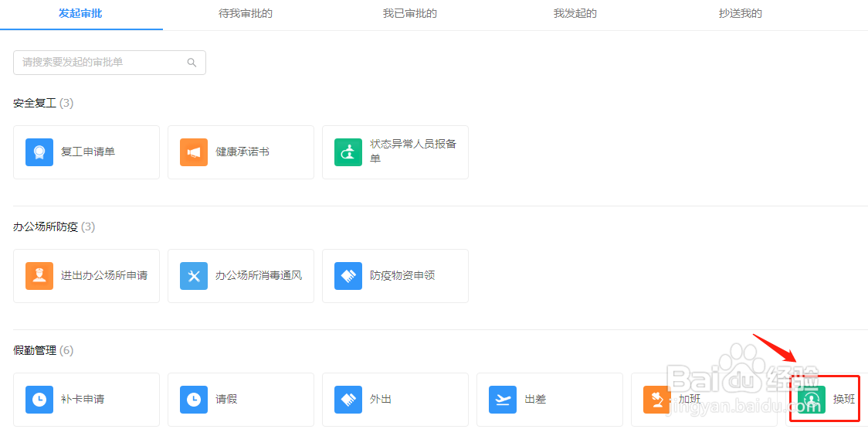
Task: Click the search magnifier icon
Action: tap(192, 63)
